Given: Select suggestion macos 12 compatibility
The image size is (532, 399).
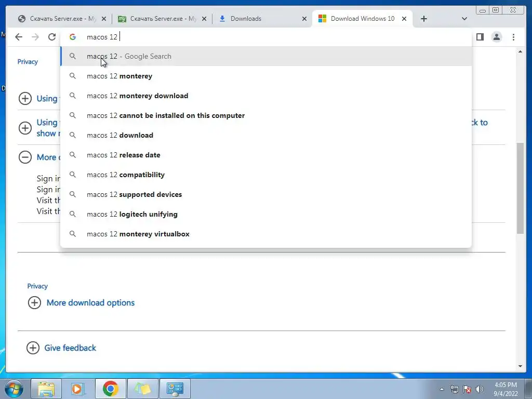Looking at the screenshot, I should coord(265,175).
